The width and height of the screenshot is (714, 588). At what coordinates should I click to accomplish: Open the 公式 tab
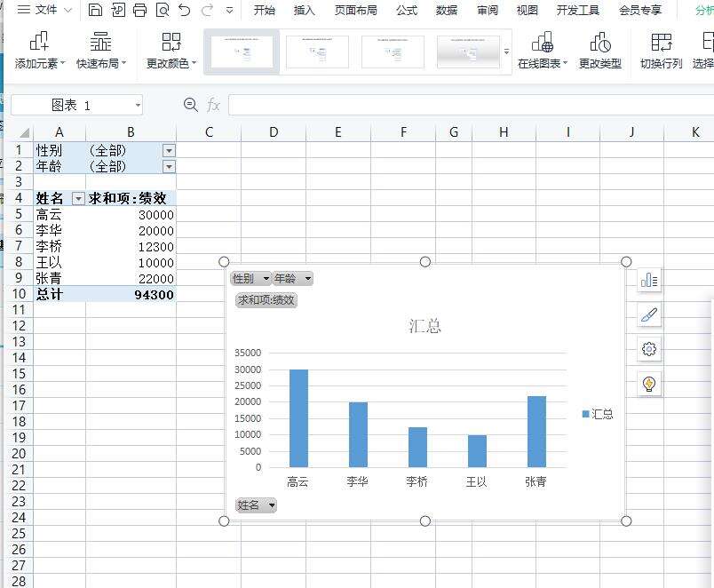pos(407,10)
